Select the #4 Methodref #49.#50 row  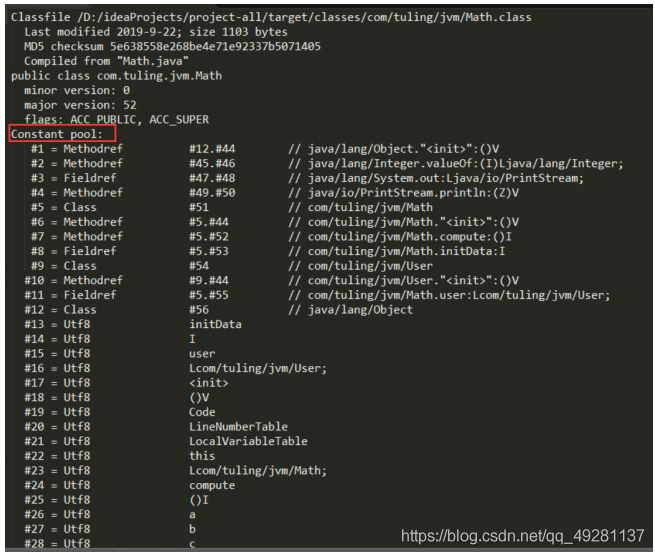point(275,193)
